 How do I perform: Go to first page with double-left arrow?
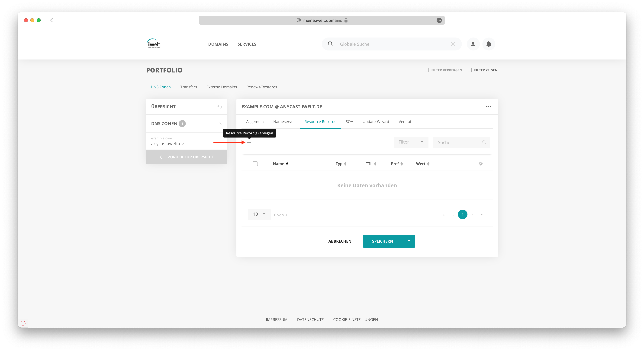pos(444,214)
